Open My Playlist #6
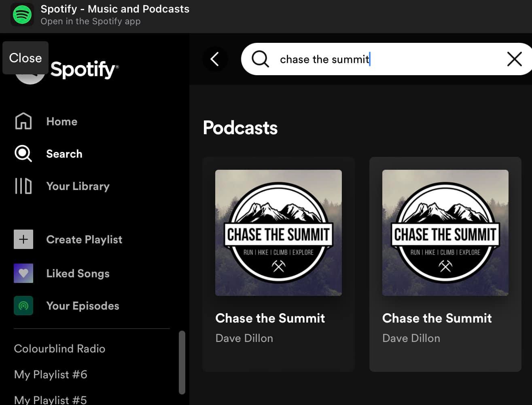 [x=51, y=374]
